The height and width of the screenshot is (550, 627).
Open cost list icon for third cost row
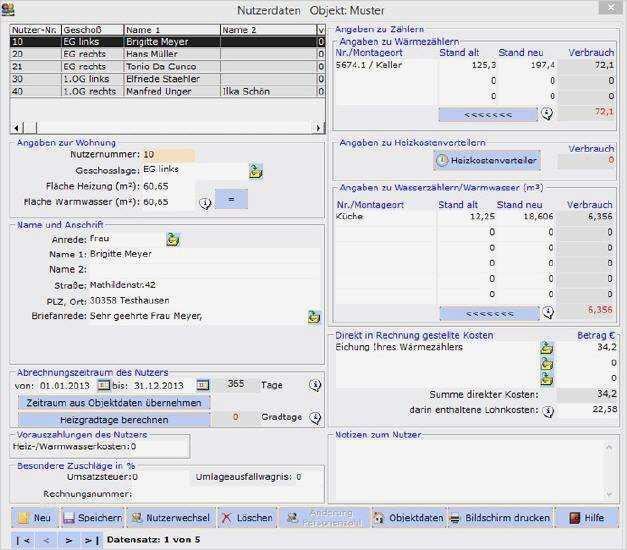(547, 379)
